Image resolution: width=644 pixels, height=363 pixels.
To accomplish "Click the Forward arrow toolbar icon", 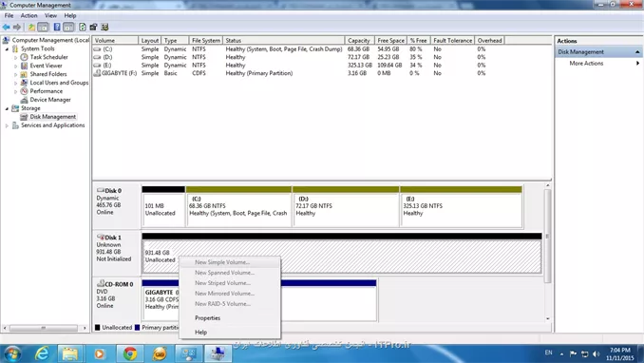I will click(17, 28).
